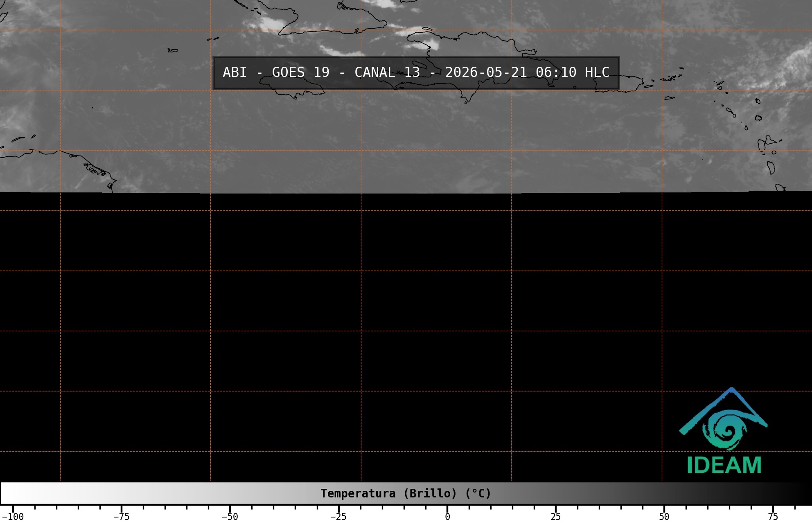Click the -50 tick label on colorbar
Screen dimensions: 812x522
pyautogui.click(x=230, y=517)
